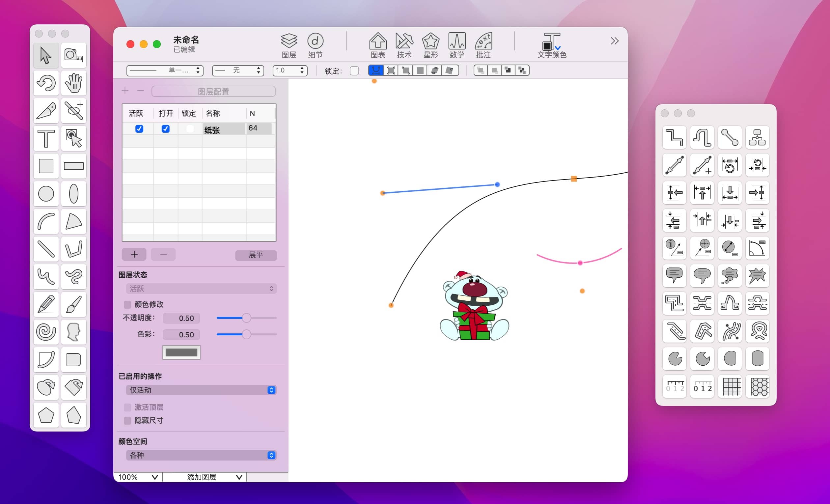Enable the 颜色修改 checkbox
Image resolution: width=830 pixels, height=504 pixels.
tap(127, 305)
